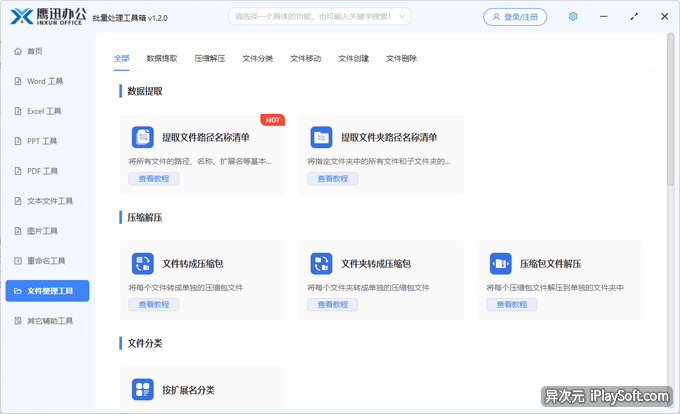Click the 批量处理工具箱 v1.2.0 title text

[130, 18]
